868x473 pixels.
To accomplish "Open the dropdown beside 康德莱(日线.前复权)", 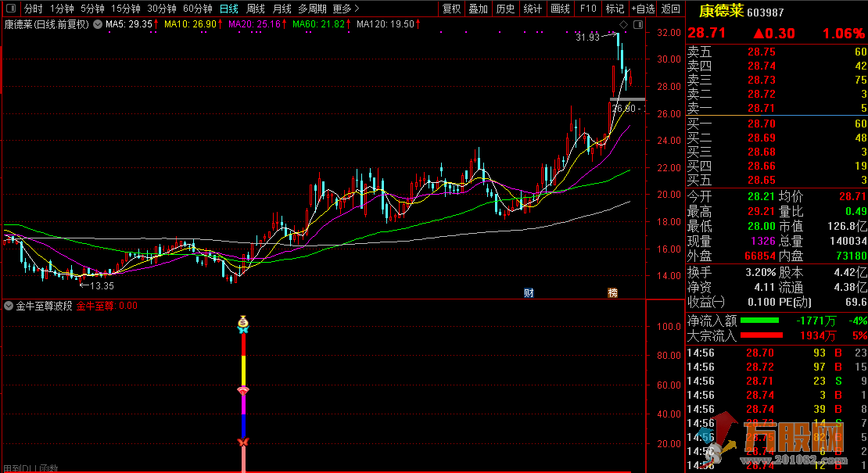I will (x=98, y=24).
